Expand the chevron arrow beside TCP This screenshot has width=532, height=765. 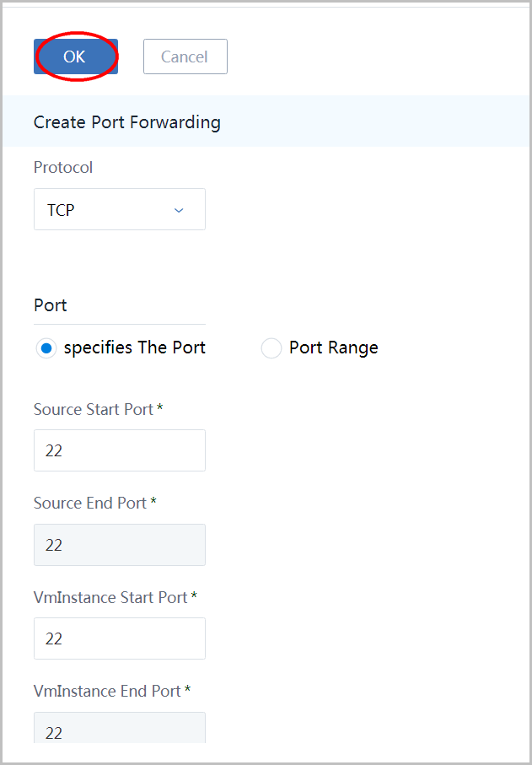pyautogui.click(x=179, y=210)
